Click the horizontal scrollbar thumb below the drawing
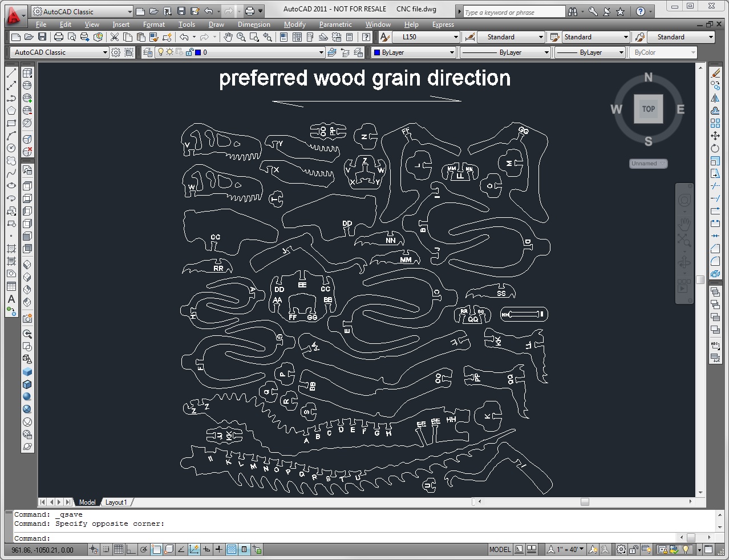Screen dimensions: 729x560 point(585,502)
